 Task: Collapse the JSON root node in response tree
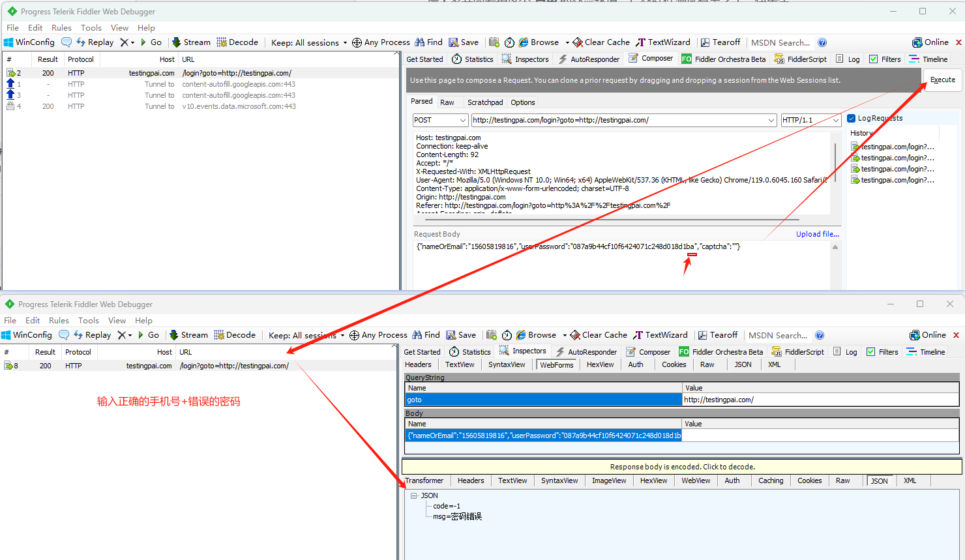pos(413,496)
